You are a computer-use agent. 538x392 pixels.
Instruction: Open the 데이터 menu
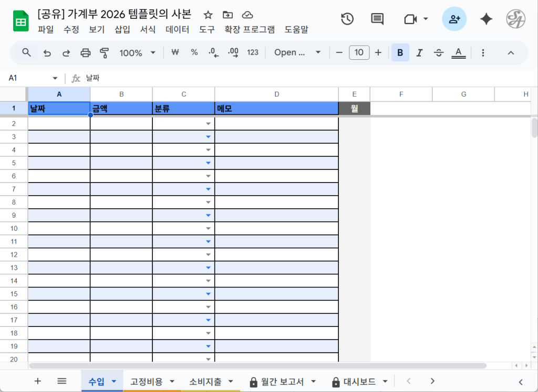point(177,30)
